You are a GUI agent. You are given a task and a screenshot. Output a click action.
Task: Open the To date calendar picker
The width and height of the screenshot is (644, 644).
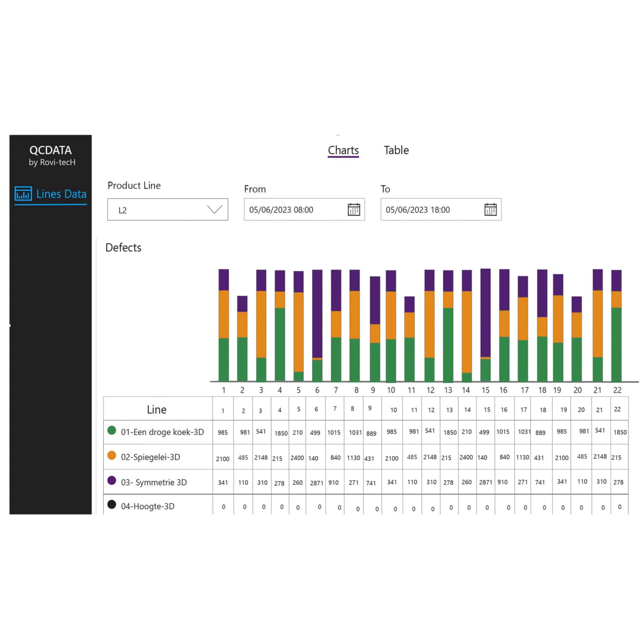coord(491,209)
